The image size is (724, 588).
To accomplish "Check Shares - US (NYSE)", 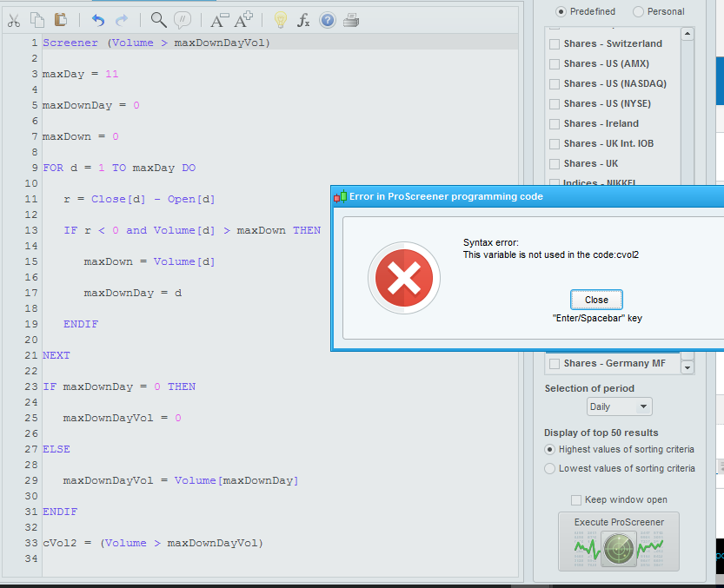I will coord(555,104).
